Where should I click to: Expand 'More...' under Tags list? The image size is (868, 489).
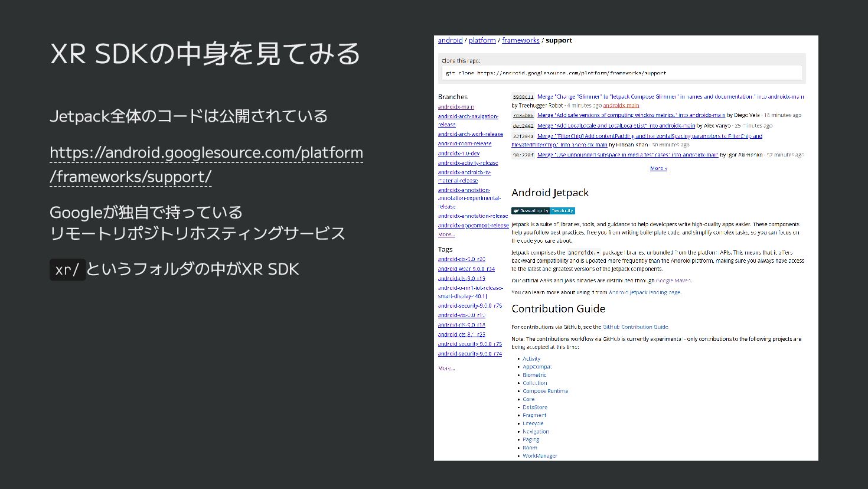click(x=446, y=369)
